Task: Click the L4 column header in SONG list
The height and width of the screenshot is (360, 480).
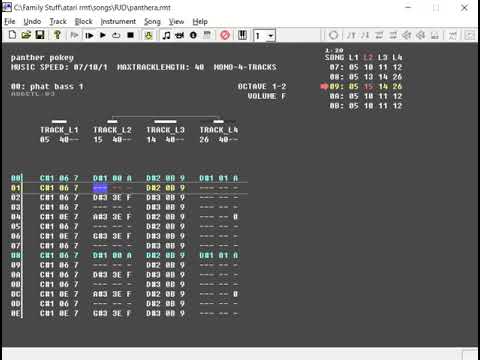Action: point(397,58)
